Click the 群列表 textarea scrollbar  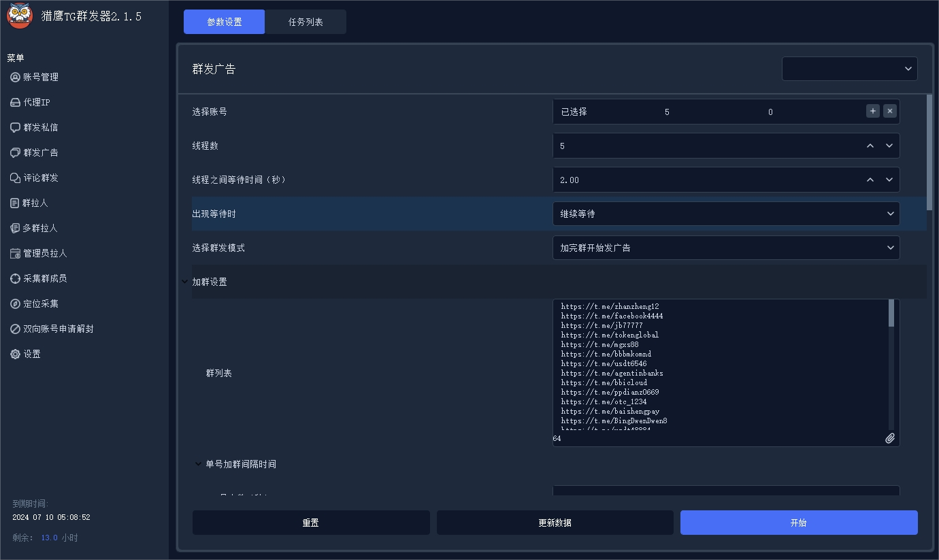tap(891, 313)
